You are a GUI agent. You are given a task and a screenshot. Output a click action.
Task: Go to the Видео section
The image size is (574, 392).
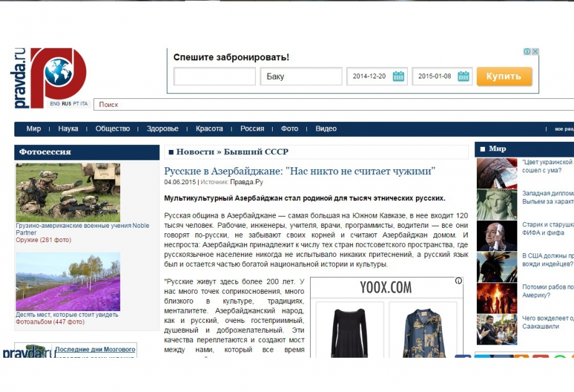point(326,128)
